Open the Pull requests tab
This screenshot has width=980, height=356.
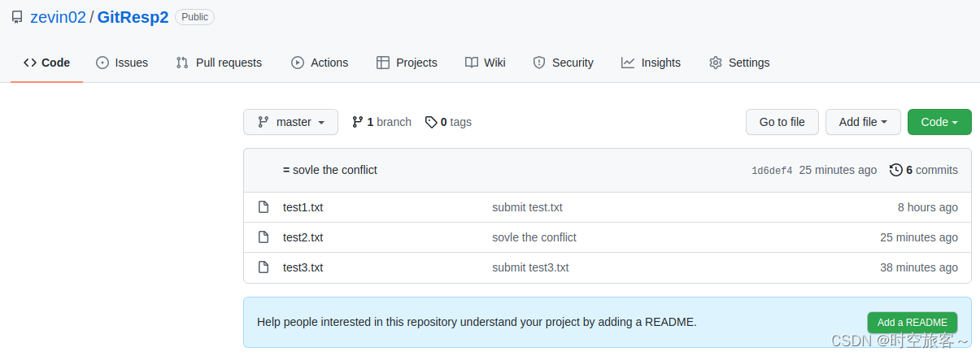219,63
